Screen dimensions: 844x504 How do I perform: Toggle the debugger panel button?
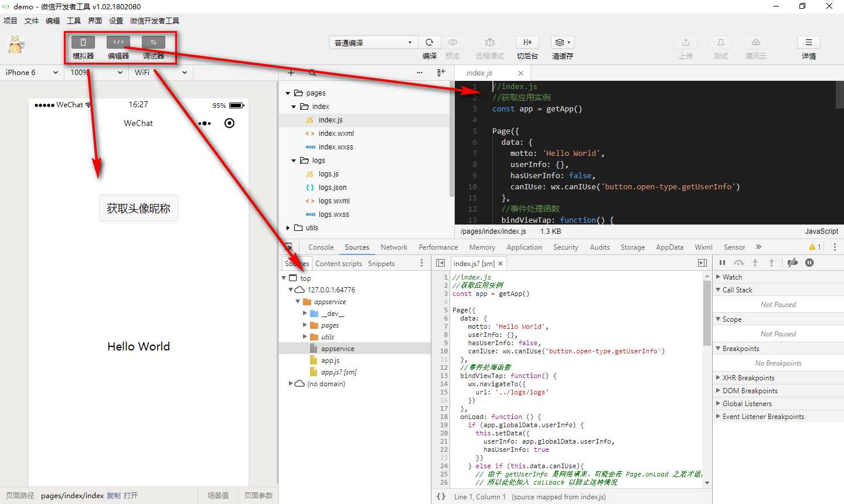coord(154,42)
